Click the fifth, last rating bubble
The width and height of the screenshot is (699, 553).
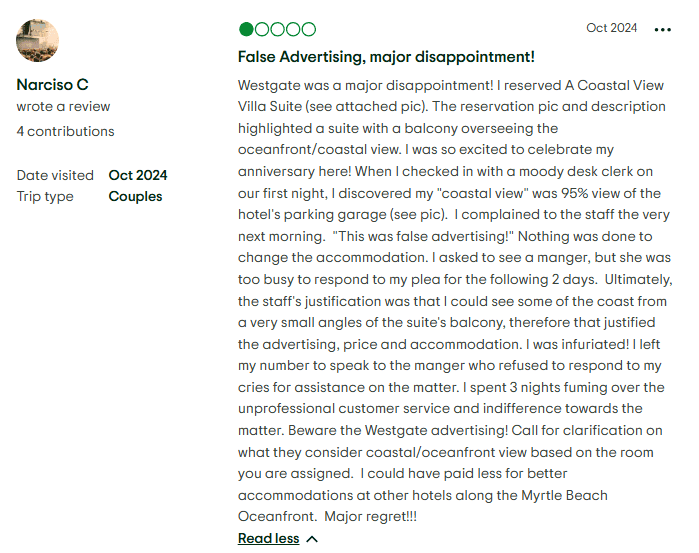point(308,29)
